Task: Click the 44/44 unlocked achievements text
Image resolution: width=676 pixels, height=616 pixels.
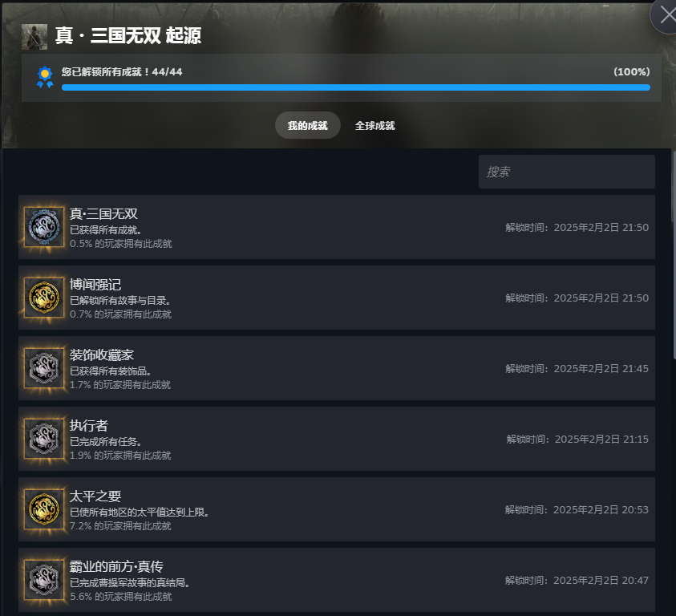Action: pyautogui.click(x=168, y=71)
